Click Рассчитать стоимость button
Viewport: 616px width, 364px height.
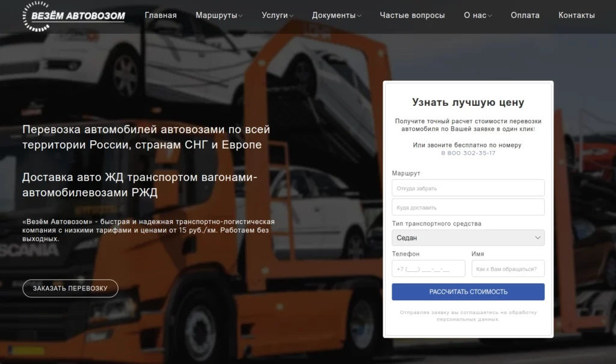(468, 292)
